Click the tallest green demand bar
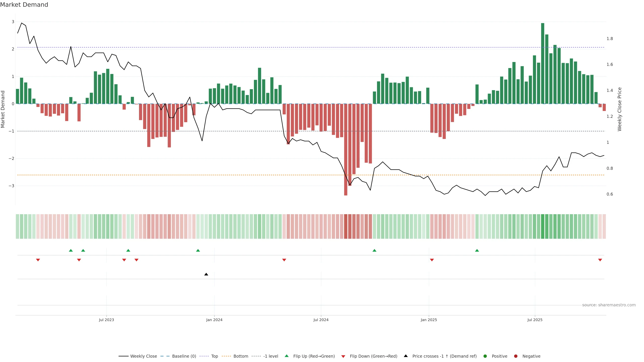Image resolution: width=644 pixels, height=362 pixels. coord(543,64)
